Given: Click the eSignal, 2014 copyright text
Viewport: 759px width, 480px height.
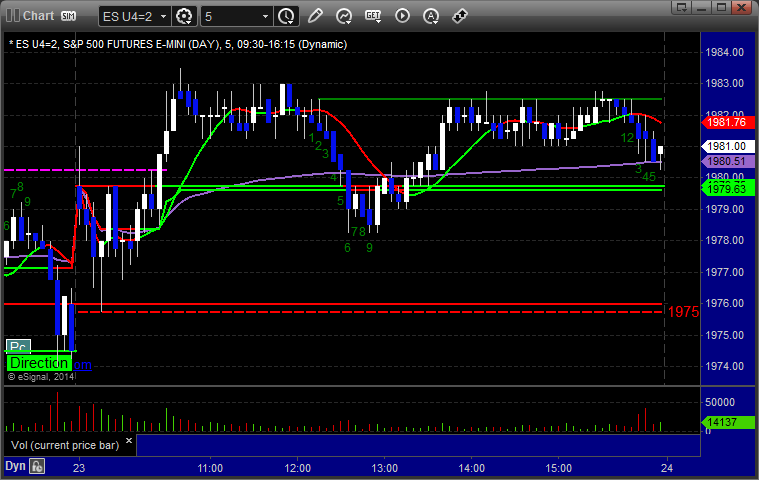Looking at the screenshot, I should tap(41, 377).
